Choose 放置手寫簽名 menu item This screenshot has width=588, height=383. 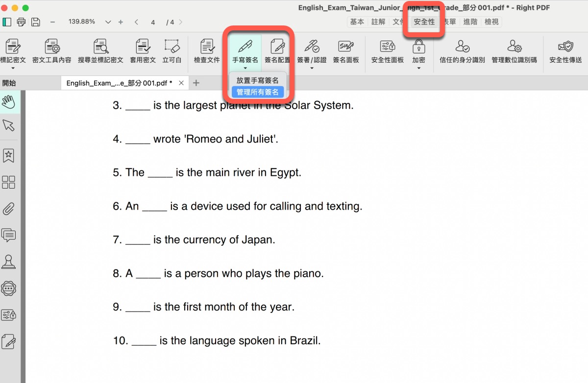[257, 80]
